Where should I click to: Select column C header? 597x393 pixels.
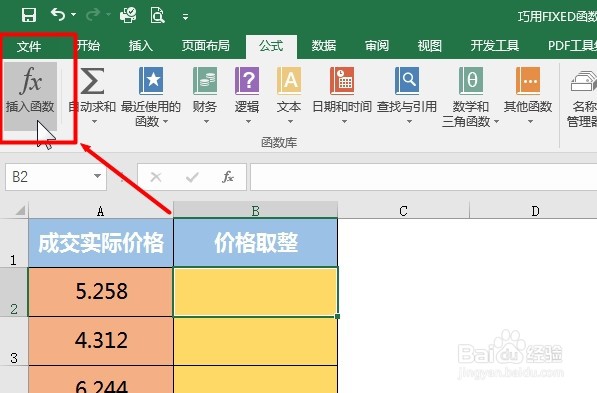click(404, 211)
